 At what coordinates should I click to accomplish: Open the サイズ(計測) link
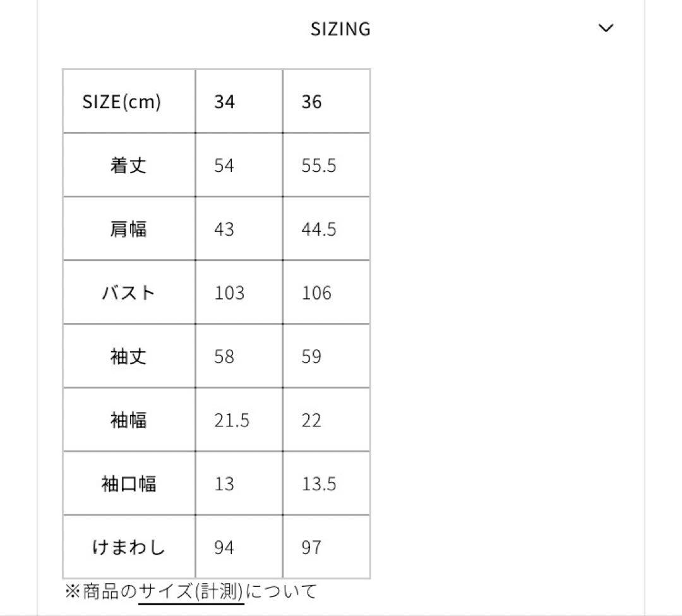click(191, 591)
